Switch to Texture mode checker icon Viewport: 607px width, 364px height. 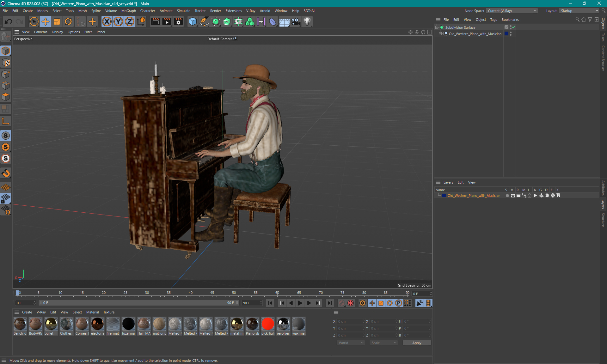tap(6, 63)
